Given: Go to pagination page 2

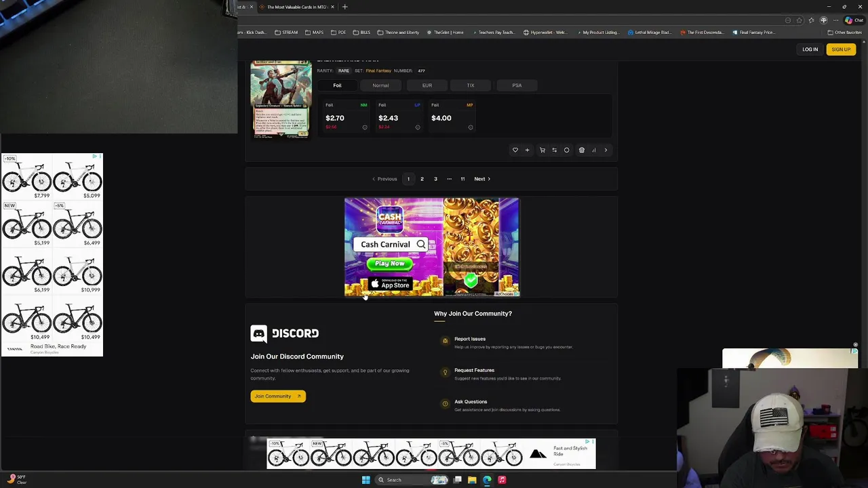Looking at the screenshot, I should click(x=422, y=179).
